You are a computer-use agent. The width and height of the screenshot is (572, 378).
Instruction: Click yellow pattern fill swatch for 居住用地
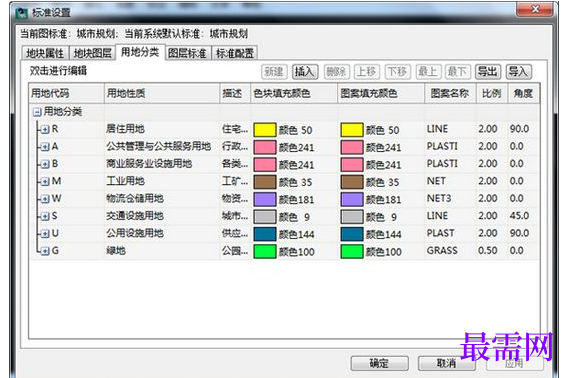[352, 130]
